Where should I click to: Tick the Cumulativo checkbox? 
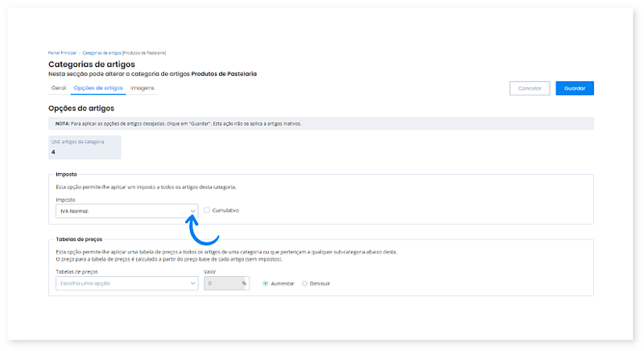207,211
